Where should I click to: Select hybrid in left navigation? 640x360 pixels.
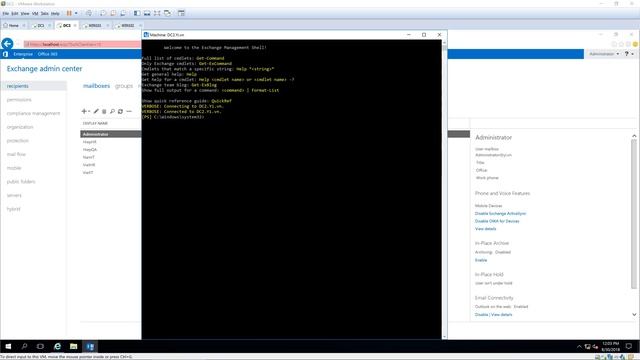pos(13,209)
